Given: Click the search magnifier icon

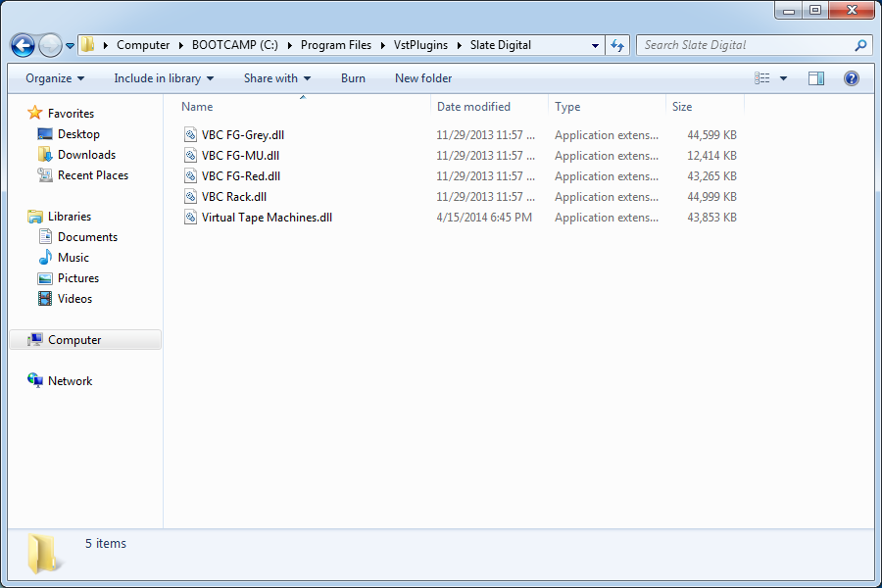Looking at the screenshot, I should coord(860,45).
